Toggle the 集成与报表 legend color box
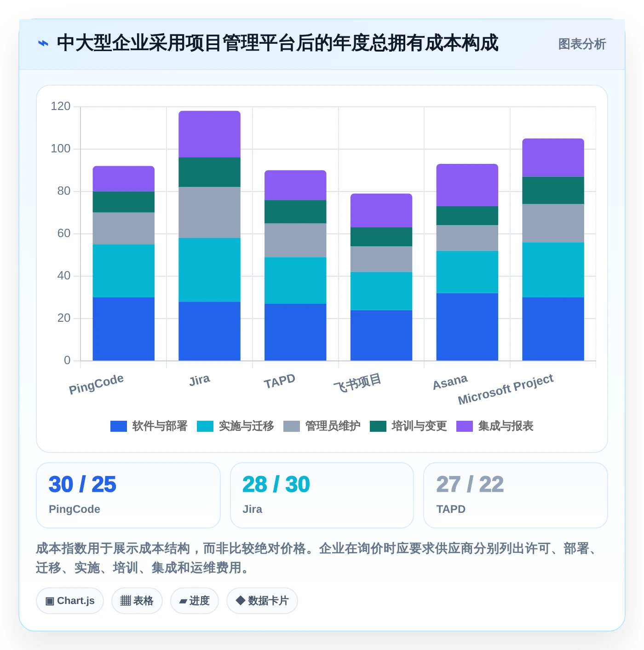The image size is (644, 650). [x=465, y=426]
